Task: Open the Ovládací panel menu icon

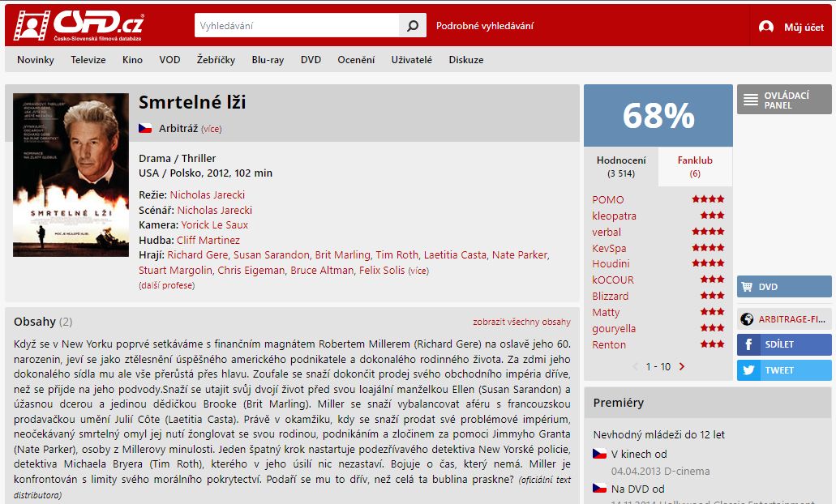Action: click(x=751, y=100)
